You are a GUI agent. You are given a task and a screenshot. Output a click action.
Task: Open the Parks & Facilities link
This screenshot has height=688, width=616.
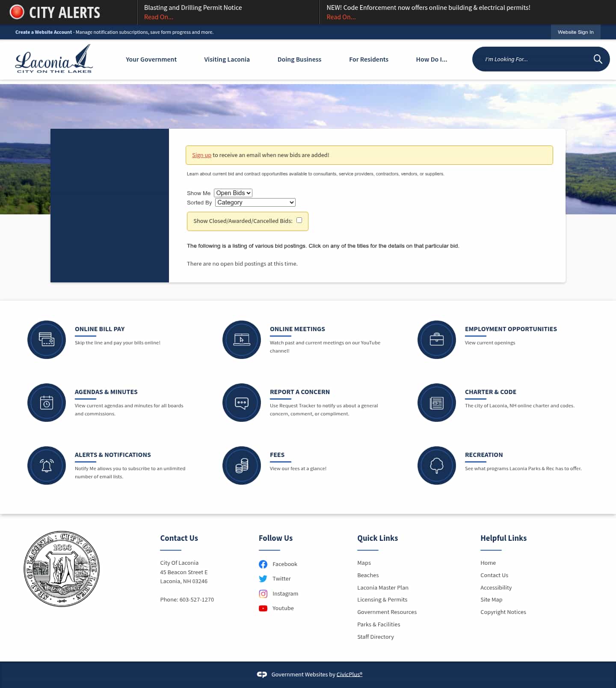click(379, 625)
